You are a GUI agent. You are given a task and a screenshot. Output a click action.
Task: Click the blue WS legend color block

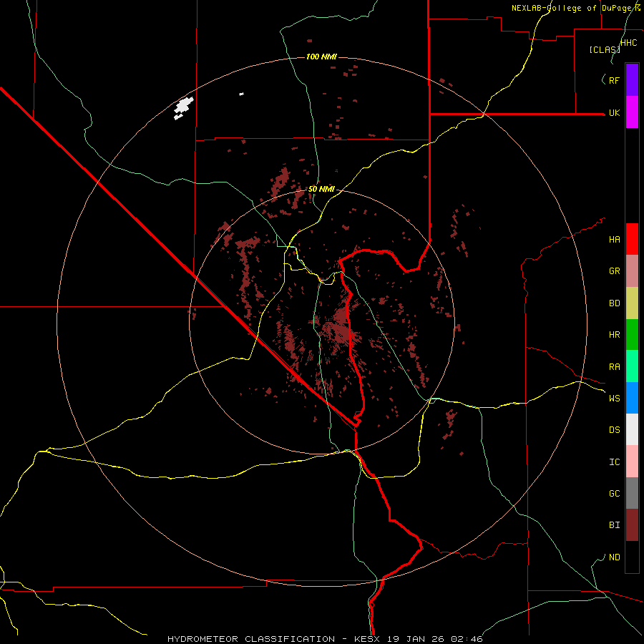632,398
